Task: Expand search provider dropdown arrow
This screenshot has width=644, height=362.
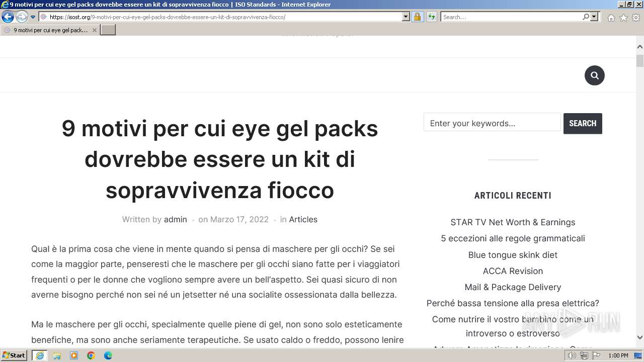Action: [594, 17]
